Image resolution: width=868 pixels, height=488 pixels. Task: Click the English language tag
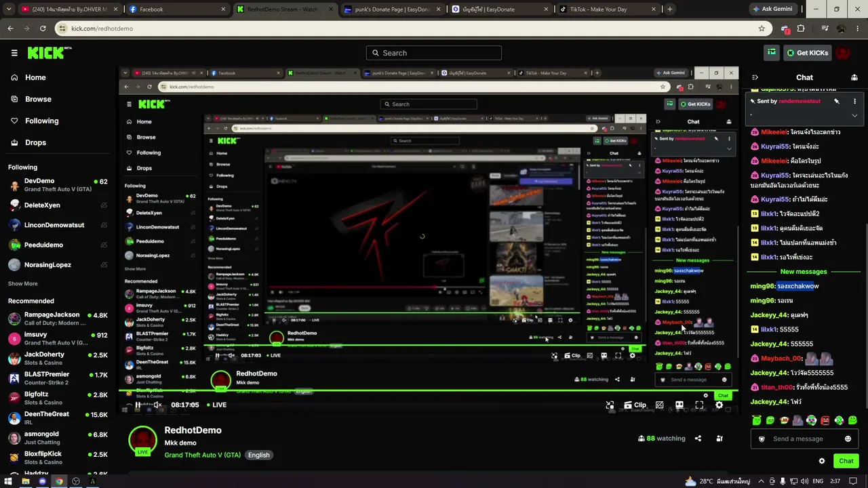click(258, 455)
